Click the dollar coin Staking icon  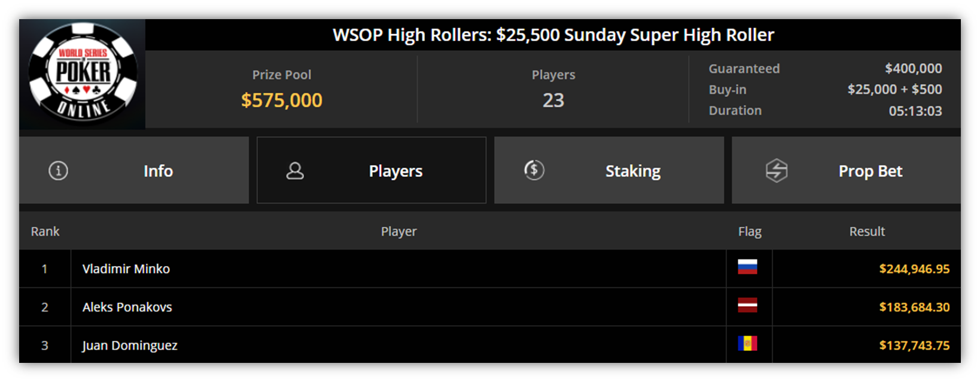point(534,170)
